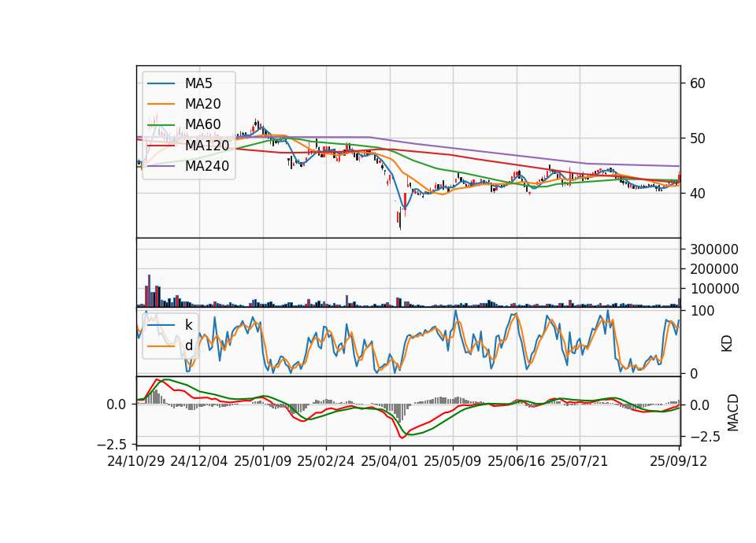Click the price axis value 40

coord(698,194)
